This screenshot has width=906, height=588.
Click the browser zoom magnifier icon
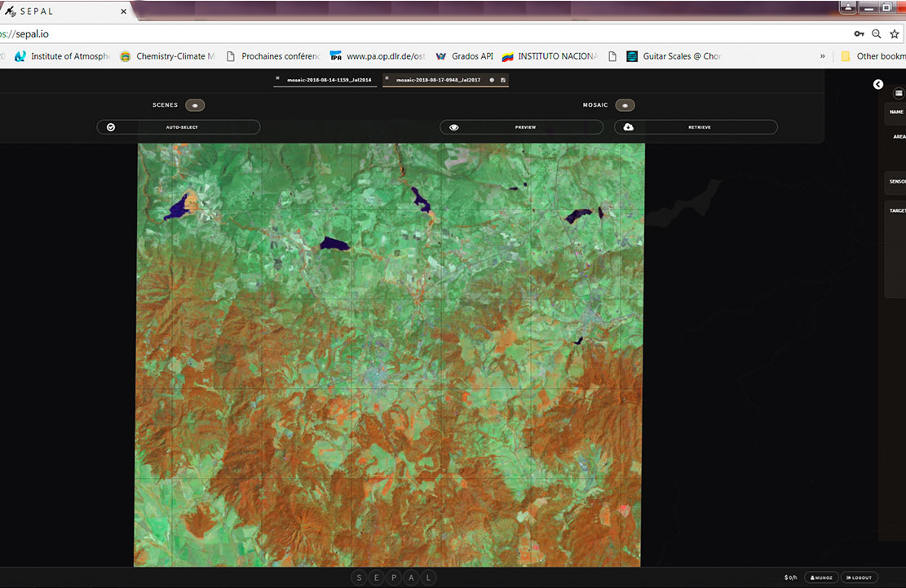tap(877, 34)
